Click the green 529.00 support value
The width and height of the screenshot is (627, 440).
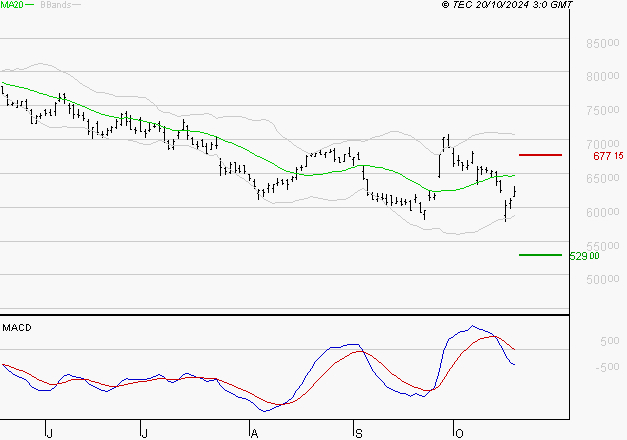(585, 256)
